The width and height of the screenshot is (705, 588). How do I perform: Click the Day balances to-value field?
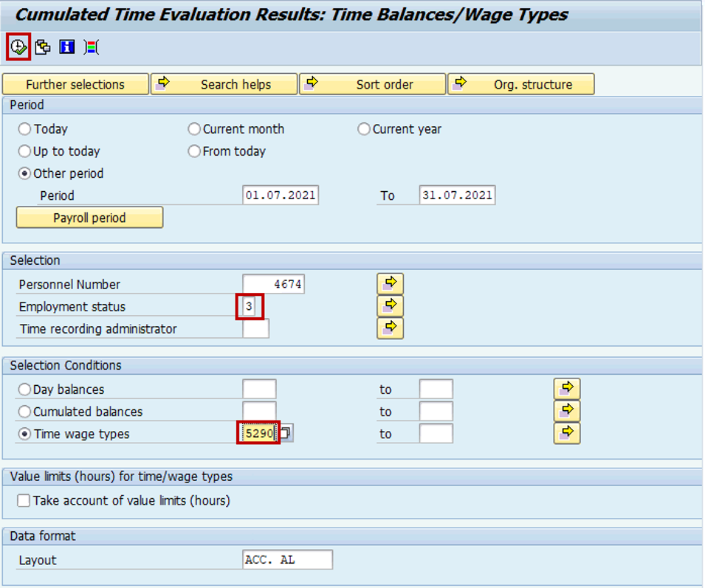(x=436, y=389)
